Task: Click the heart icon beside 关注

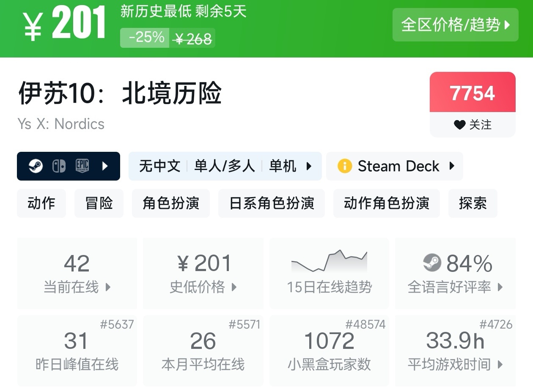Action: [459, 125]
